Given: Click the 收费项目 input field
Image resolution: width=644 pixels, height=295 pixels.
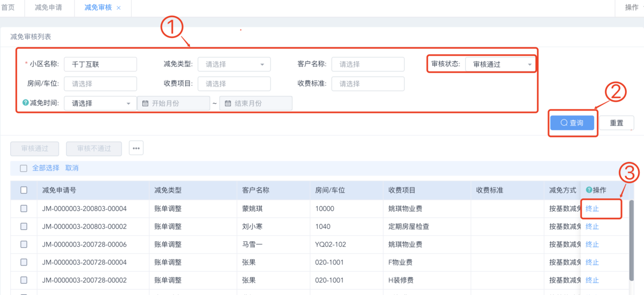Looking at the screenshot, I should (x=234, y=84).
